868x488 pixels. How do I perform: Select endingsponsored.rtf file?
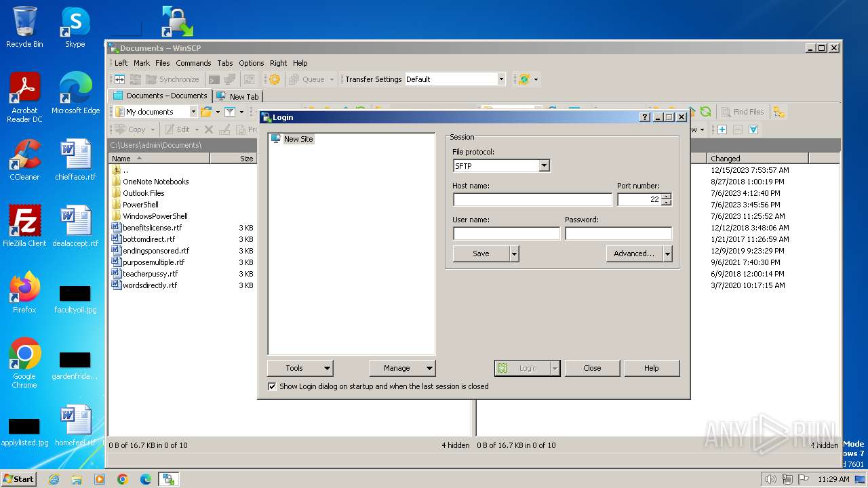[x=156, y=251]
